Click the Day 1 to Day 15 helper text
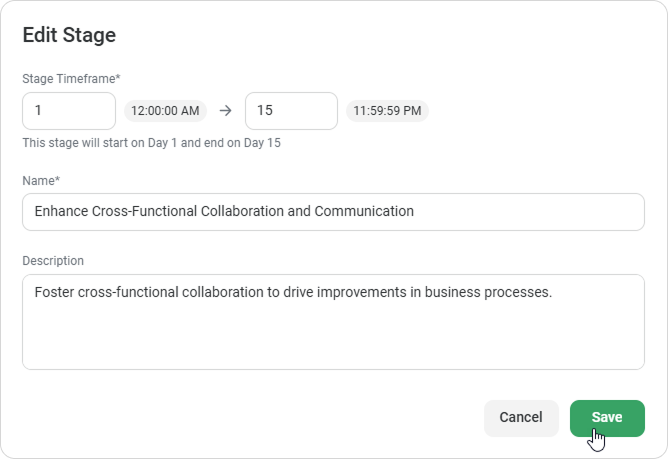This screenshot has height=459, width=668. pos(151,143)
